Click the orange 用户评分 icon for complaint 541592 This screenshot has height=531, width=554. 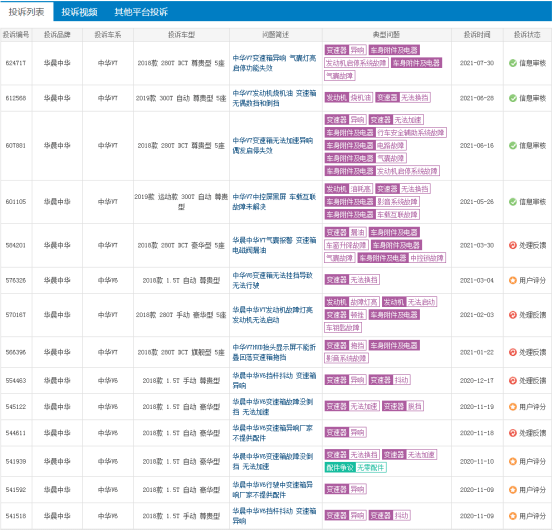pyautogui.click(x=513, y=489)
